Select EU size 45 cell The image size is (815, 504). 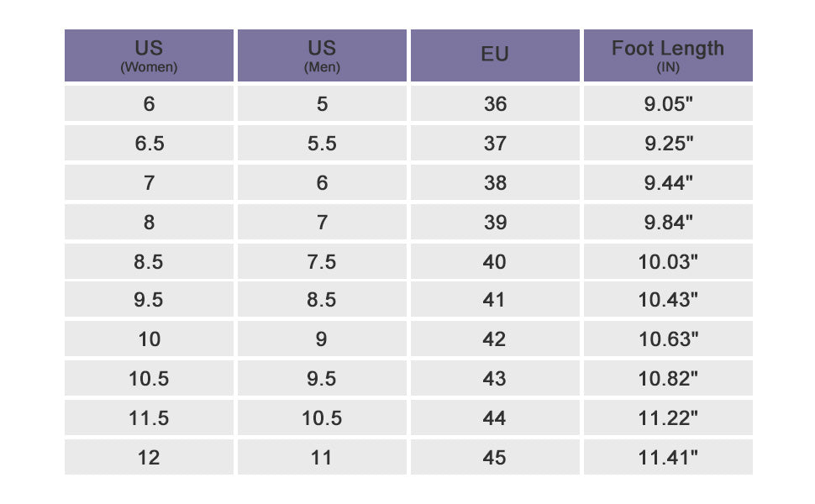(x=495, y=457)
